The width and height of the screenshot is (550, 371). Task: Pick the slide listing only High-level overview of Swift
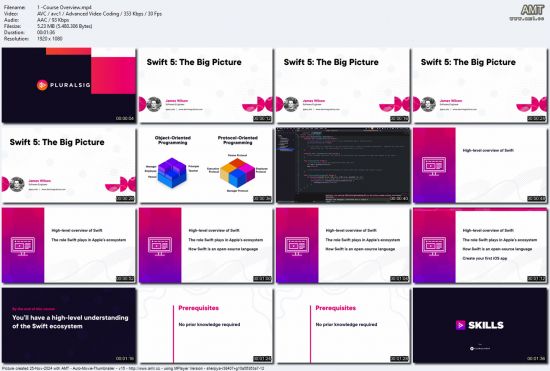point(480,165)
